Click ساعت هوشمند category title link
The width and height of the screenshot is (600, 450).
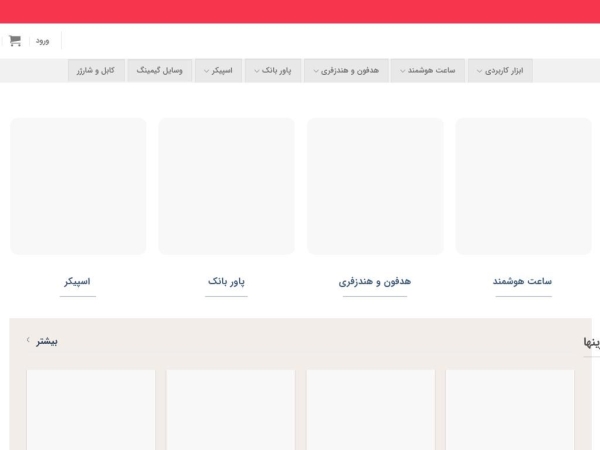tap(522, 282)
